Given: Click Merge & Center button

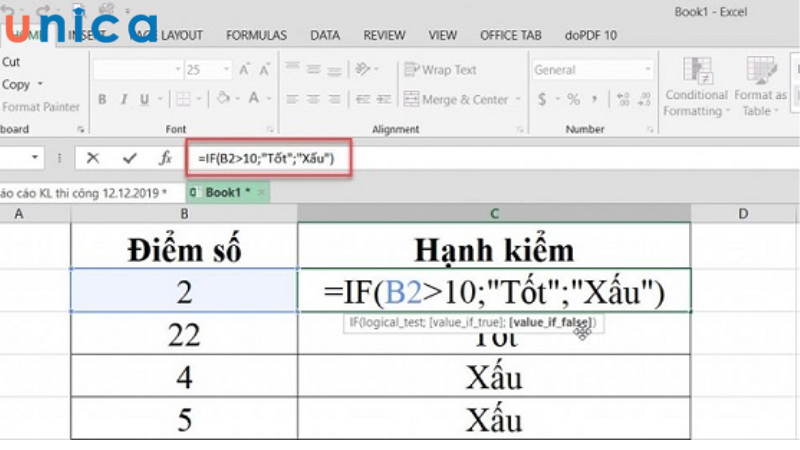Looking at the screenshot, I should coord(456,99).
